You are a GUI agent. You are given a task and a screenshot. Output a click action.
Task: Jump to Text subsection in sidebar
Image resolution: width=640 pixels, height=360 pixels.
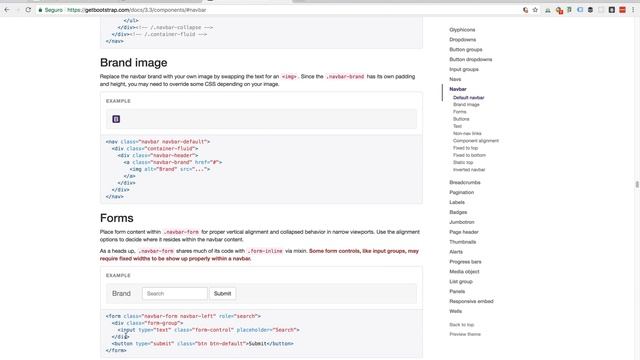point(457,126)
